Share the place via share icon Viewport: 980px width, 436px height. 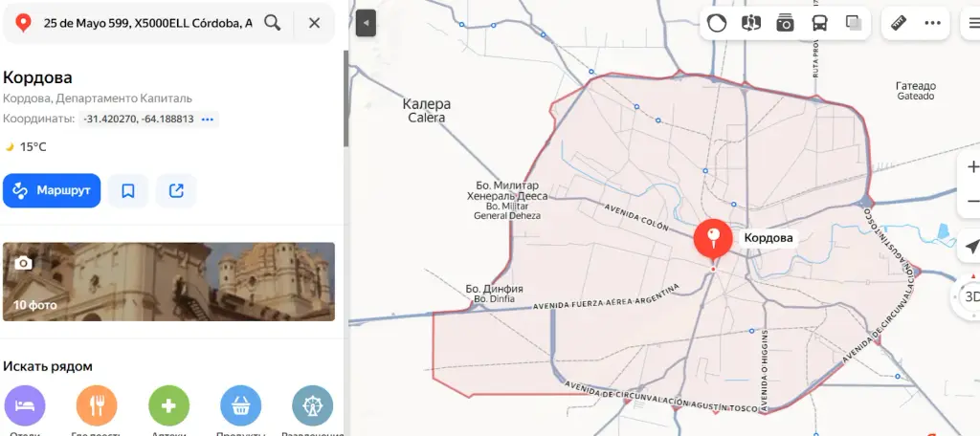(x=176, y=190)
